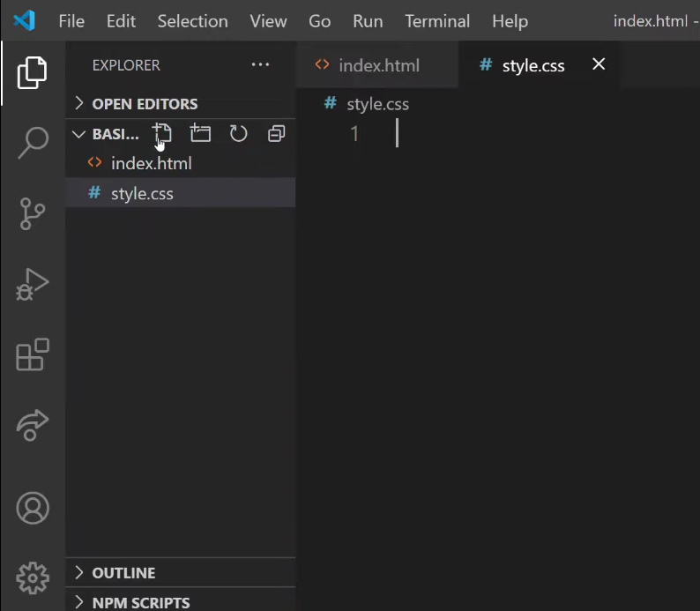Open the Run and Debug view
Screen dimensions: 700x611
33,285
